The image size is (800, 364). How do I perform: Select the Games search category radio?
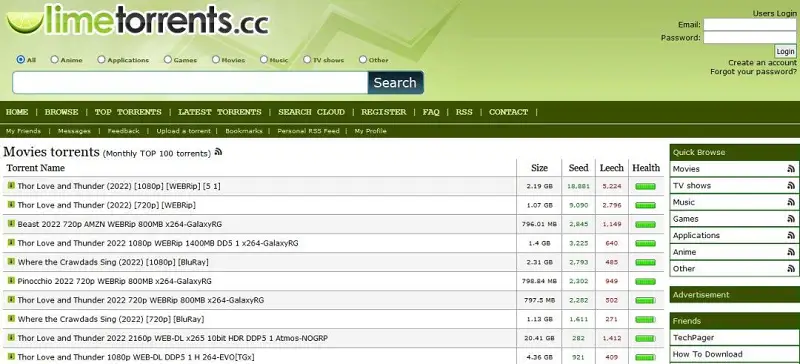[168, 59]
